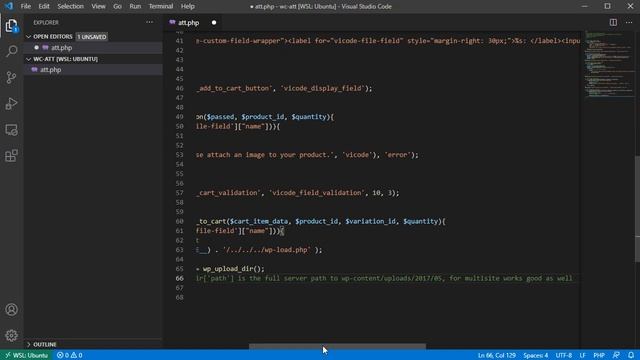Viewport: 640px width, 360px height.
Task: Click the EXPLORER panel title
Action: 46,22
